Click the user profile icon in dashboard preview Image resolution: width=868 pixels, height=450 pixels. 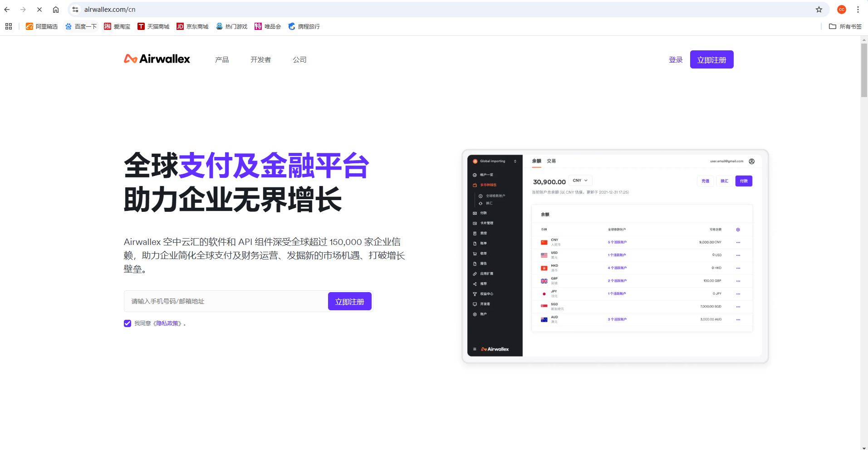[751, 161]
